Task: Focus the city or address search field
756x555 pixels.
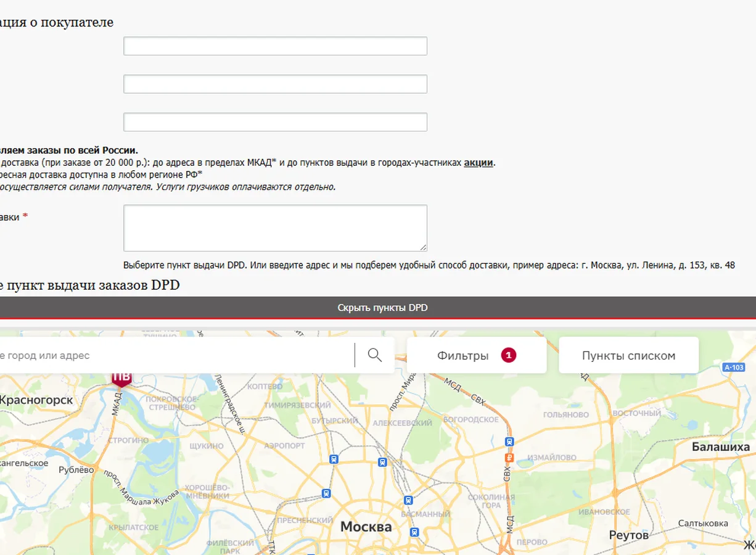Action: tap(176, 355)
